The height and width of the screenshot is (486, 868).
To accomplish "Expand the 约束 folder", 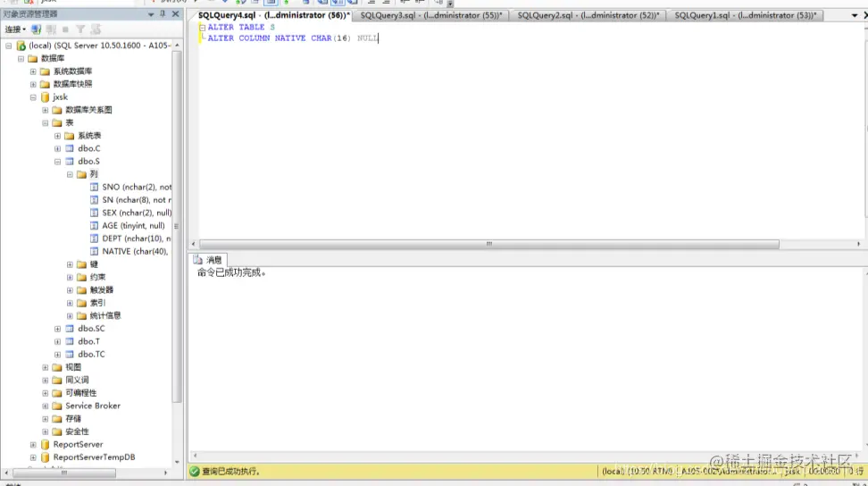I will [x=70, y=277].
